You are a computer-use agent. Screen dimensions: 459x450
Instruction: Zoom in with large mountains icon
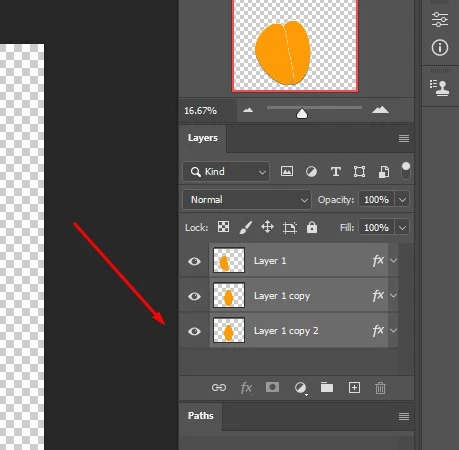point(380,110)
